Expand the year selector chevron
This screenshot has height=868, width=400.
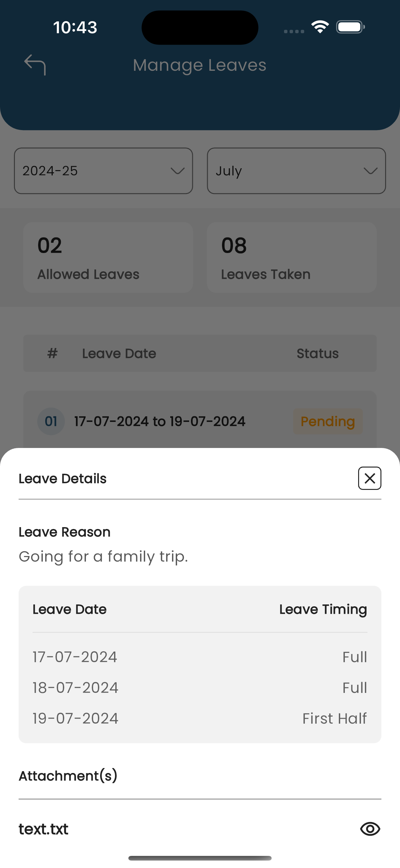(x=177, y=171)
